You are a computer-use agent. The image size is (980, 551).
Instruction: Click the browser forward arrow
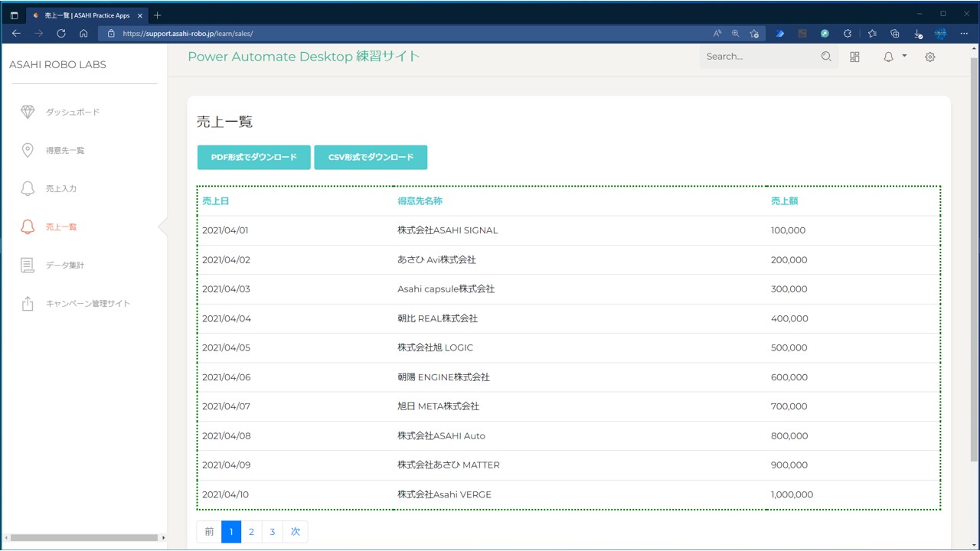coord(38,34)
